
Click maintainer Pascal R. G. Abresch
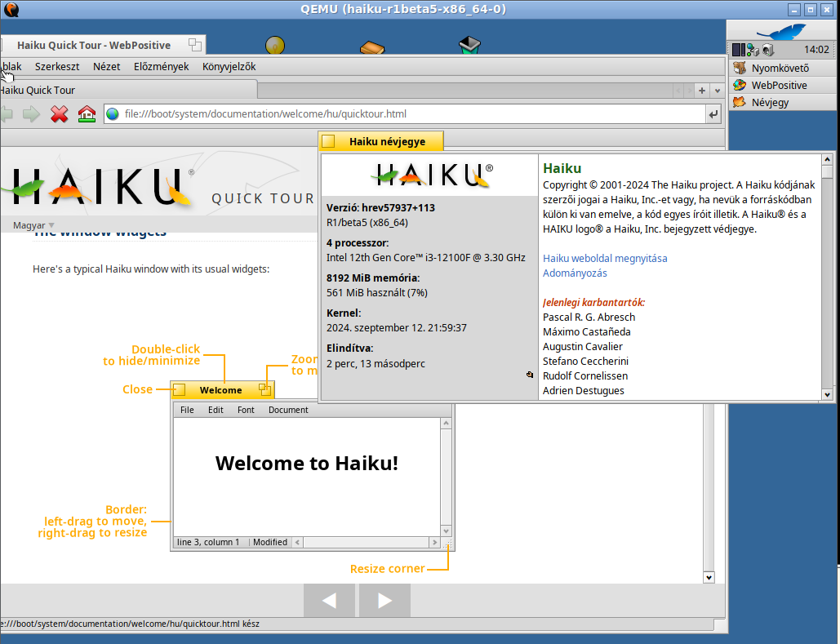(x=589, y=318)
